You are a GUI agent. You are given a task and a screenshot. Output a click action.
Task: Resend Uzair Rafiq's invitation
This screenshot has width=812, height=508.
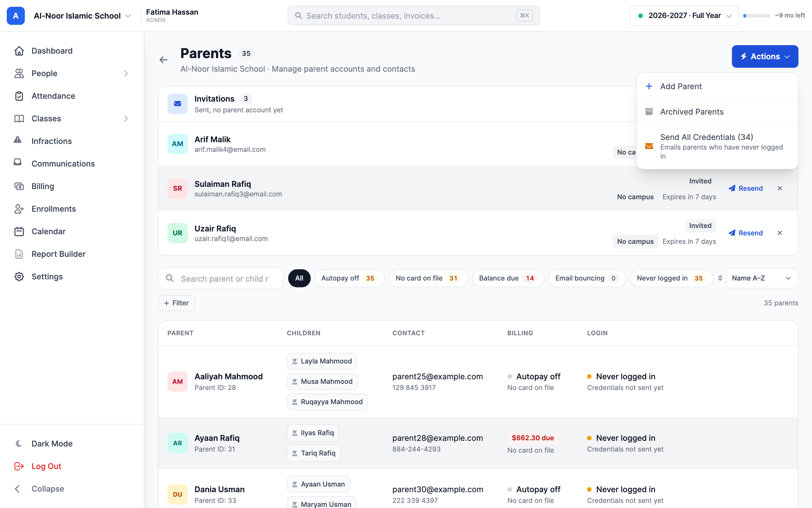745,233
